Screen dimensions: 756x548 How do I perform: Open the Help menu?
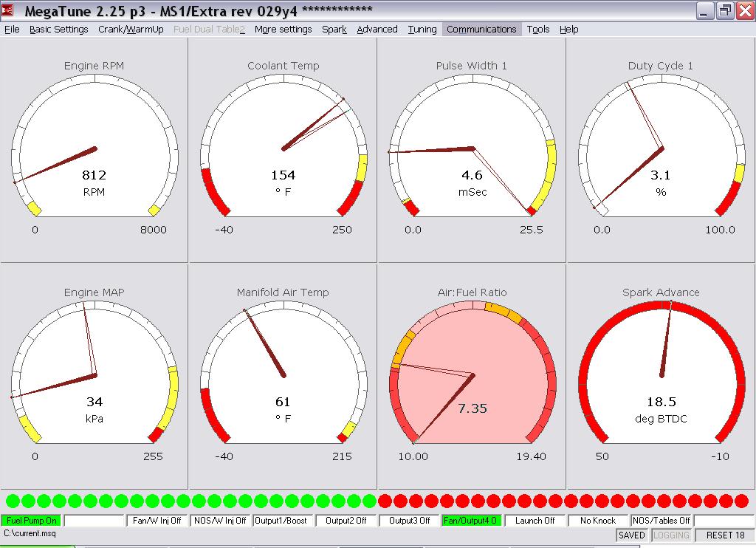pyautogui.click(x=569, y=30)
